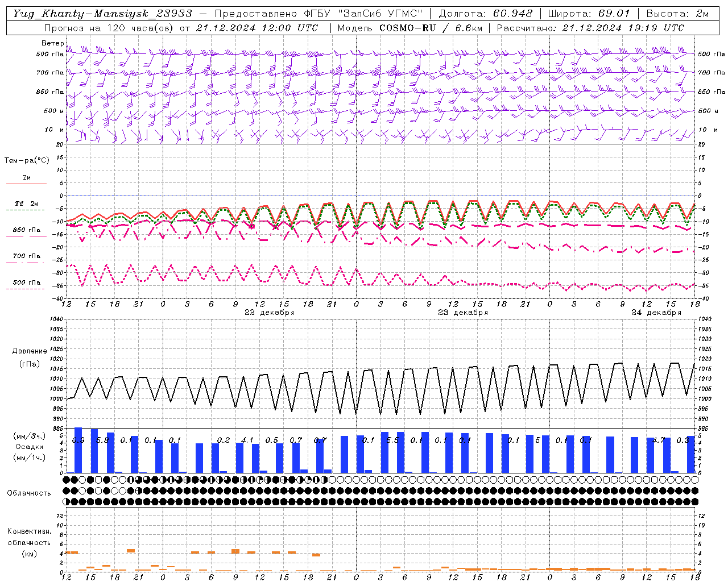Click the '4.7' precipitation value
The height and width of the screenshot is (582, 728).
(659, 440)
